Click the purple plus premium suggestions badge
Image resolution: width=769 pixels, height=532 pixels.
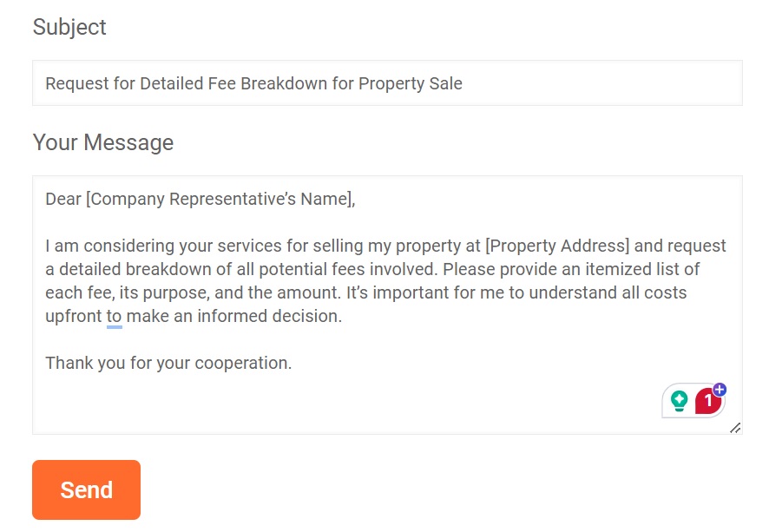click(720, 390)
